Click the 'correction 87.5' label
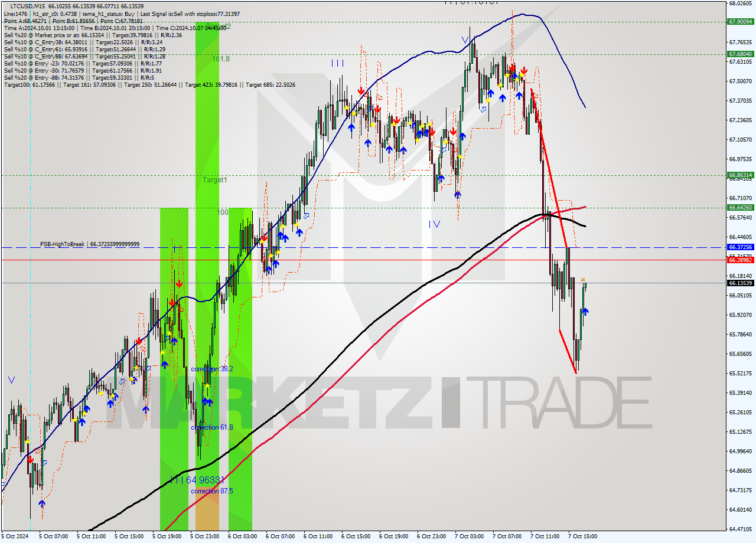 [x=212, y=491]
